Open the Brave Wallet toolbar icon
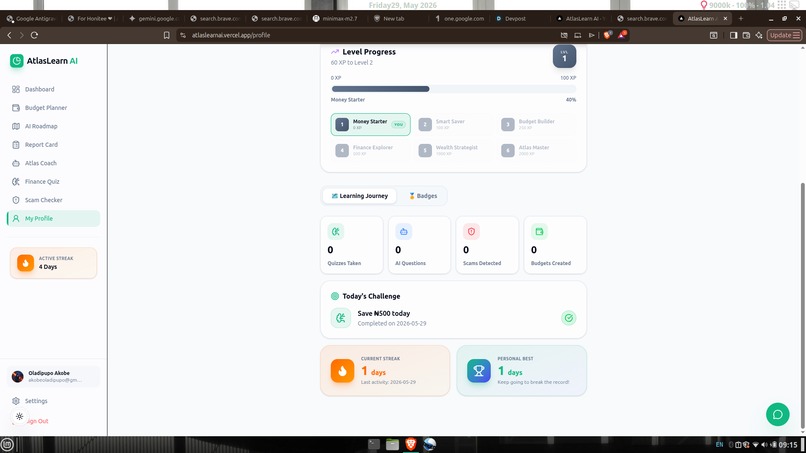The image size is (806, 453). (x=746, y=35)
